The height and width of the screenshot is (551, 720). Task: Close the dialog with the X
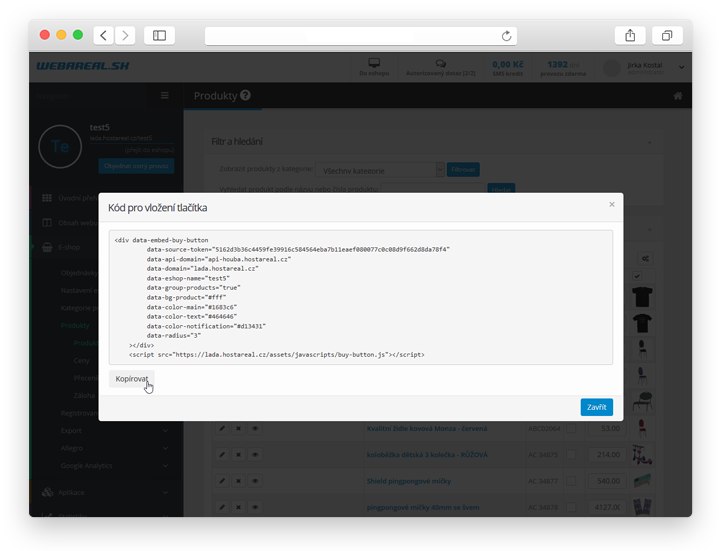(612, 204)
